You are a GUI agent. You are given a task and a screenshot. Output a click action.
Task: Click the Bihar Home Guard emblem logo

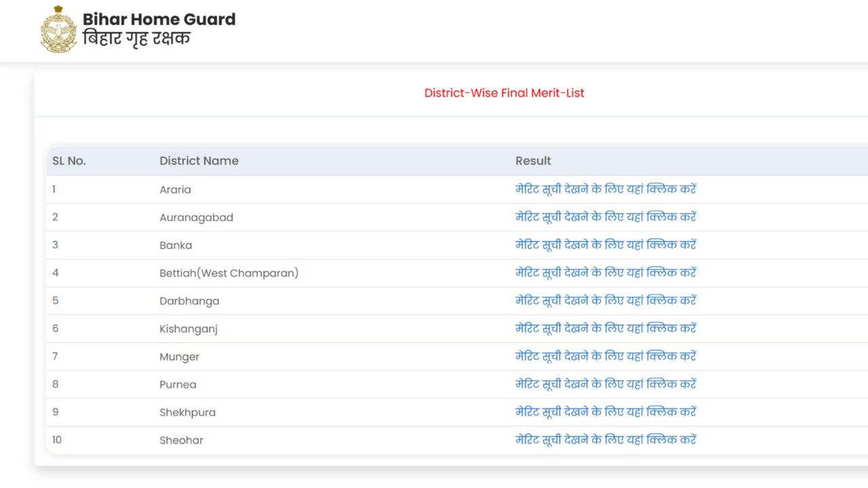pyautogui.click(x=58, y=29)
